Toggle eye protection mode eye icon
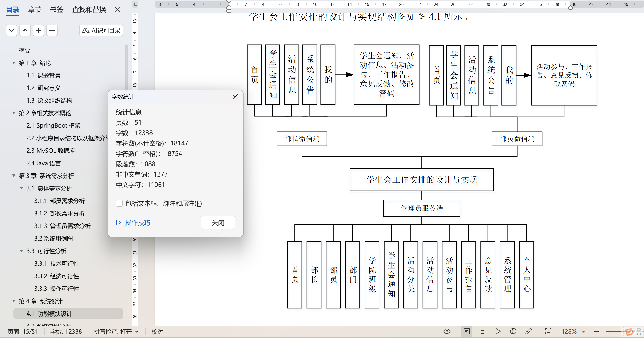The image size is (644, 338). point(447,331)
